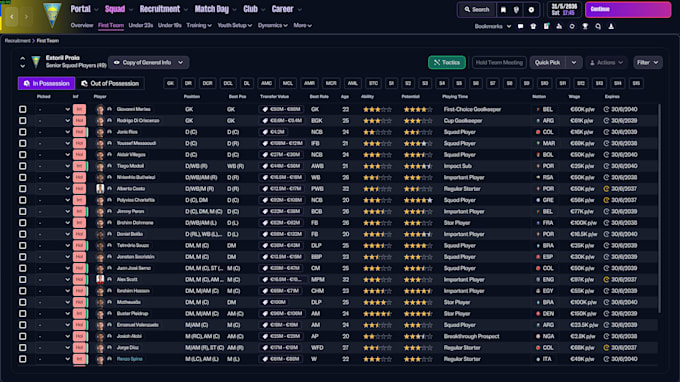This screenshot has height=382, width=680.
Task: Switch to the Overview tab
Action: (x=82, y=26)
